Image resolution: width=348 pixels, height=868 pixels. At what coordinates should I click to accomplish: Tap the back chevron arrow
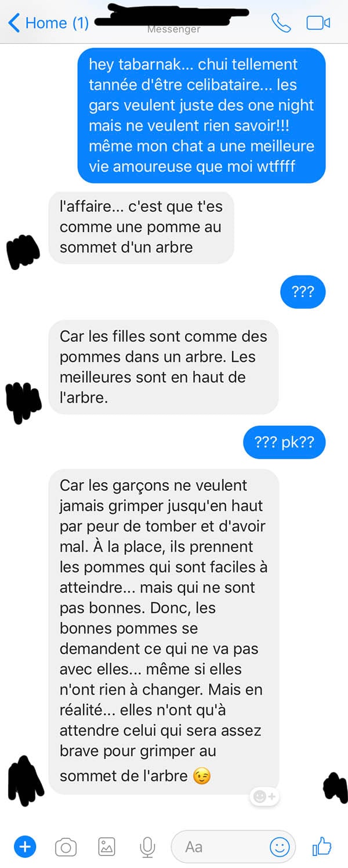[14, 23]
